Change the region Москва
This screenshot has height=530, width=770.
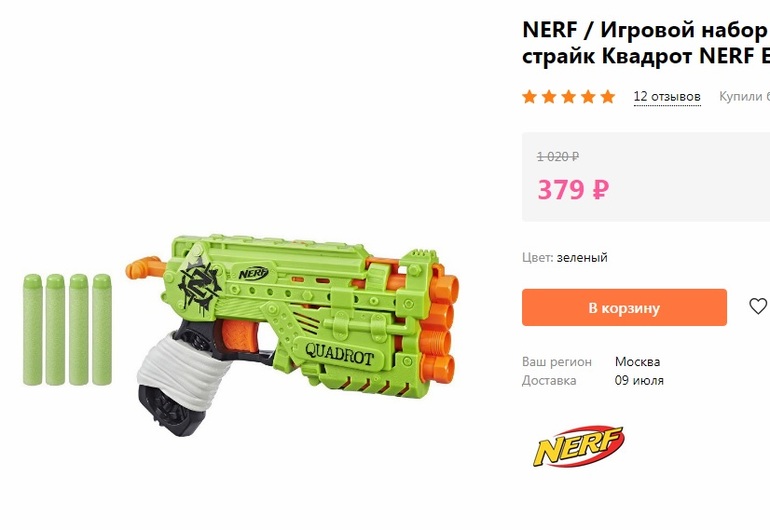[x=637, y=362]
